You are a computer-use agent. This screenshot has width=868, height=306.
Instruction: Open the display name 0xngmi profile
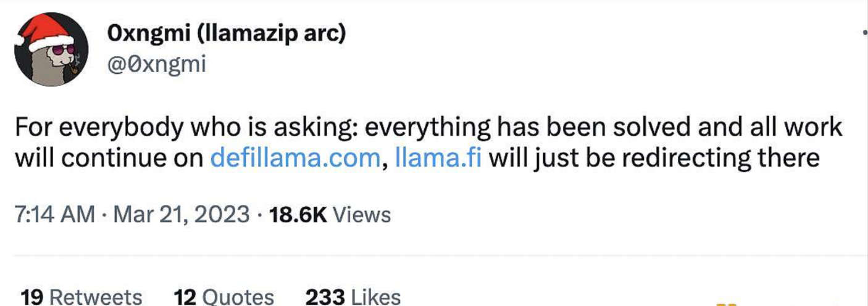click(x=148, y=33)
